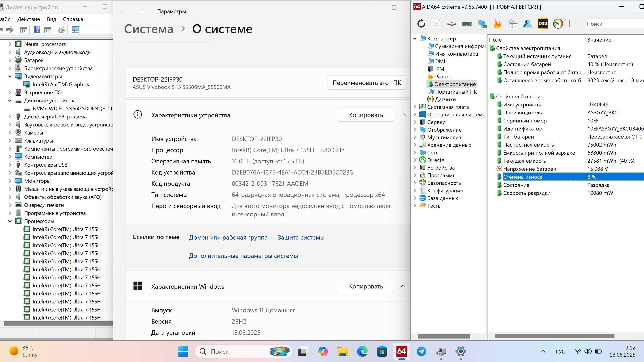
Task: Click the AIDA64 tree pane horizontal scrollbar
Action: 444,337
